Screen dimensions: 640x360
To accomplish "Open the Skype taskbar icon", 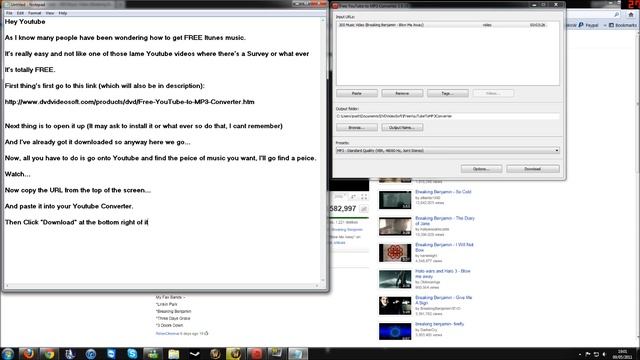I will point(132,353).
